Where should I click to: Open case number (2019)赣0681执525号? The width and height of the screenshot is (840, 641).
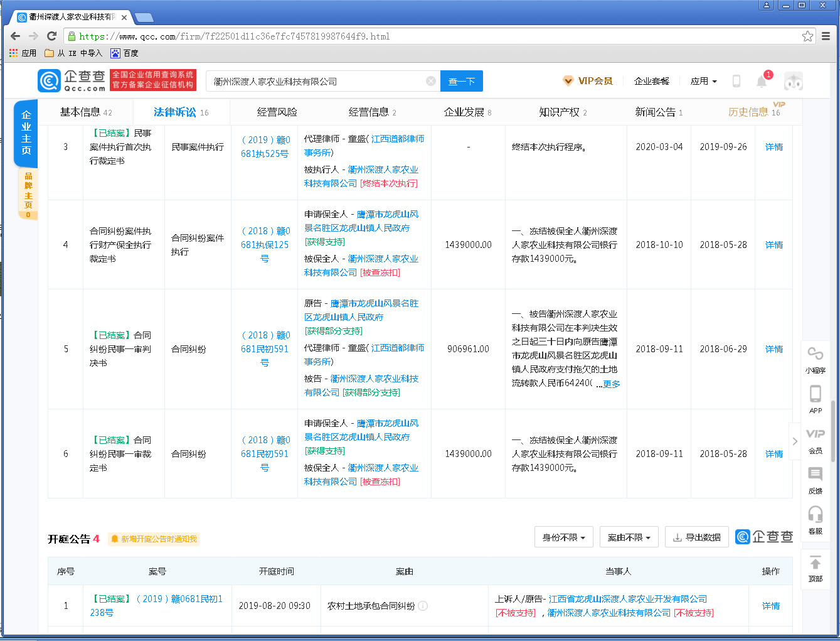click(265, 147)
